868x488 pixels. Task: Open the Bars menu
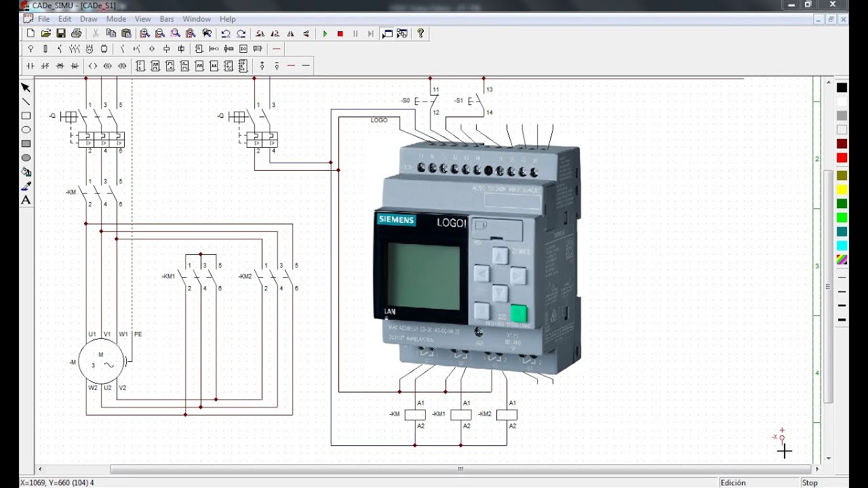pyautogui.click(x=167, y=19)
